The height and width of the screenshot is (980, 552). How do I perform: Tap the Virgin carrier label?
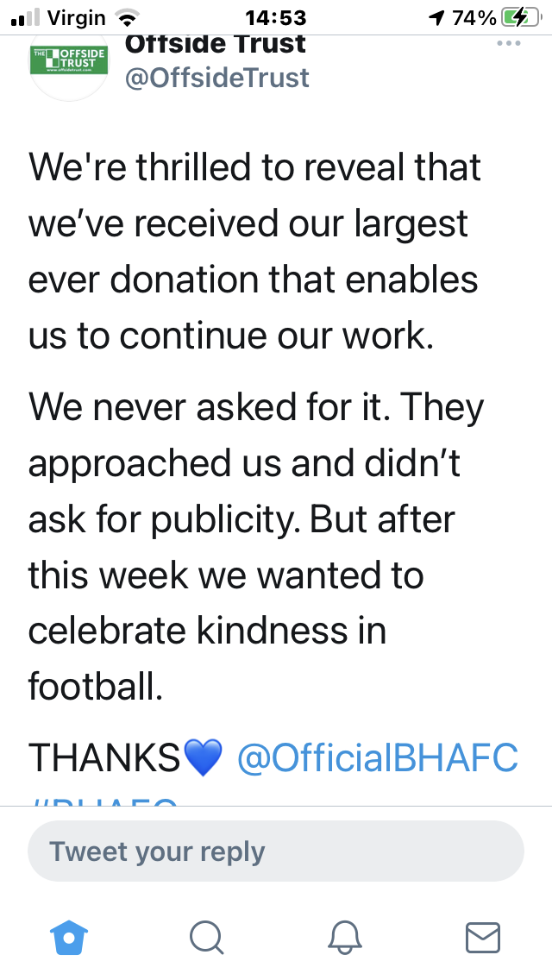coord(77,18)
